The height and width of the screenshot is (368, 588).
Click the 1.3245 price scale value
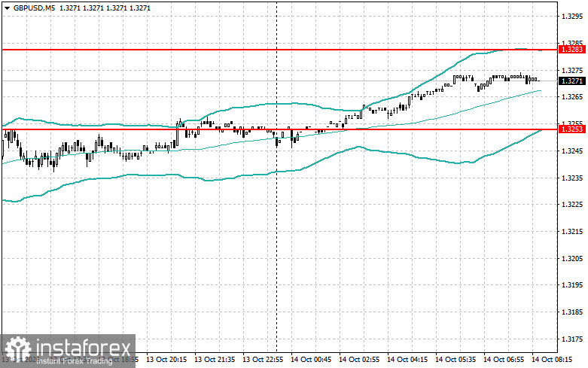coord(572,151)
